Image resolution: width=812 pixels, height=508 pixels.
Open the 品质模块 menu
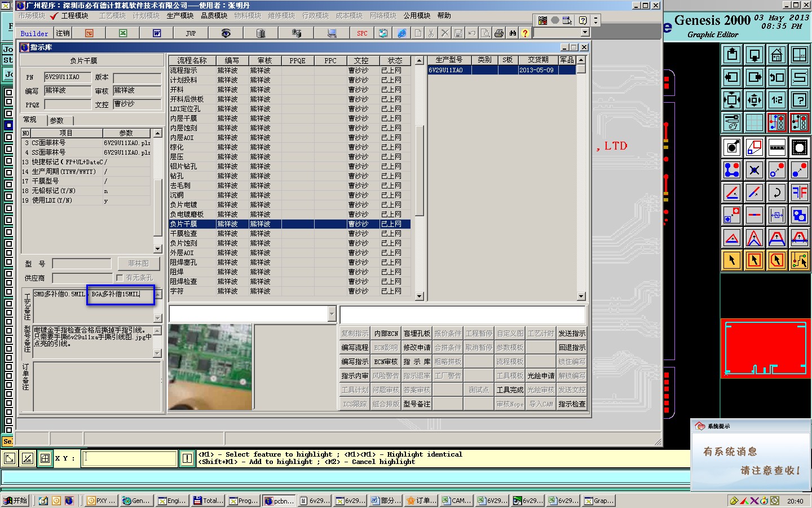pyautogui.click(x=214, y=16)
